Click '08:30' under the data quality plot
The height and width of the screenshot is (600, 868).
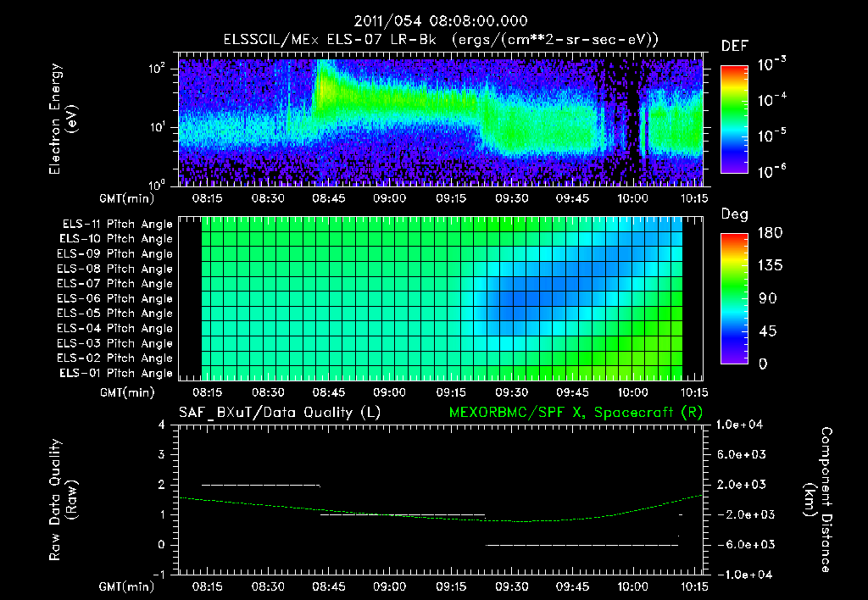(x=268, y=586)
